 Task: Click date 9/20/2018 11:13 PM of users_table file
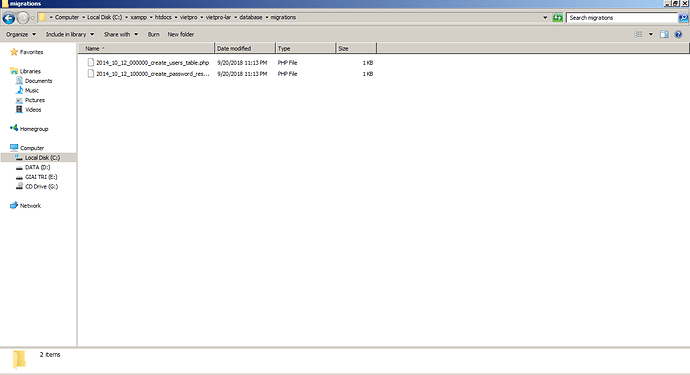[242, 63]
